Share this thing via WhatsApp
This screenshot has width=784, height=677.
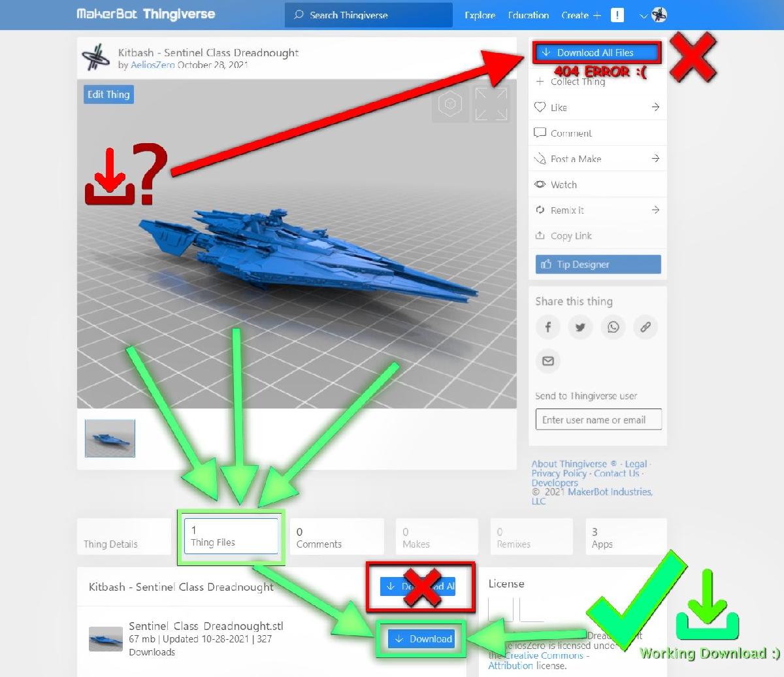point(613,327)
